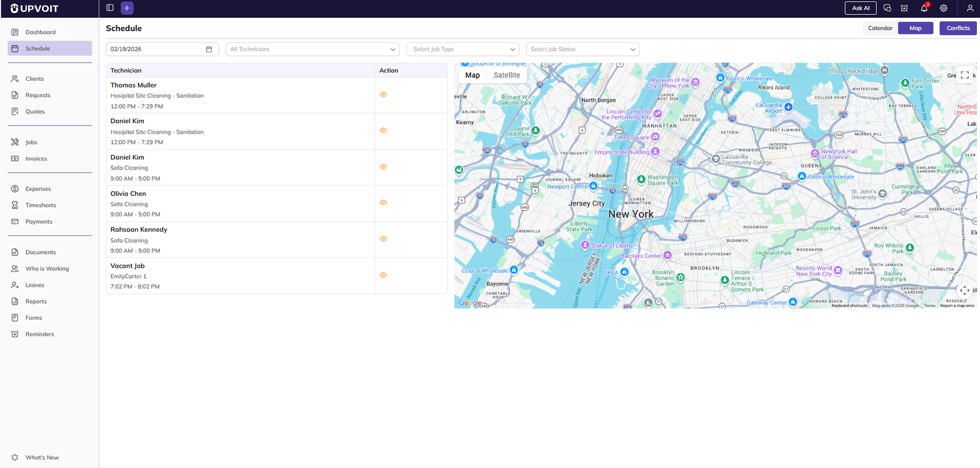The width and height of the screenshot is (980, 468).
Task: Open map Keyboard shortcuts link
Action: pos(849,306)
